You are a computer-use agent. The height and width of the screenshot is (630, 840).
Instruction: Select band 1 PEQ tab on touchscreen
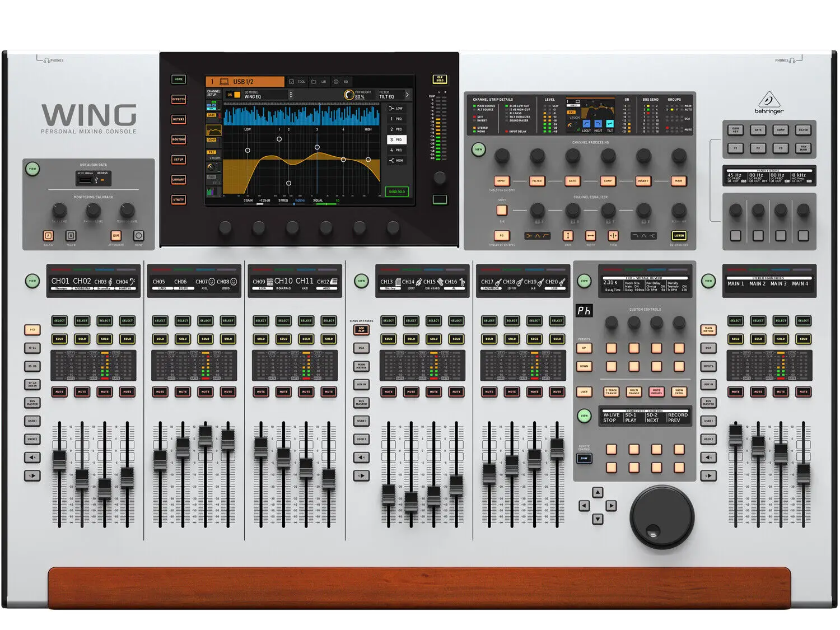396,119
